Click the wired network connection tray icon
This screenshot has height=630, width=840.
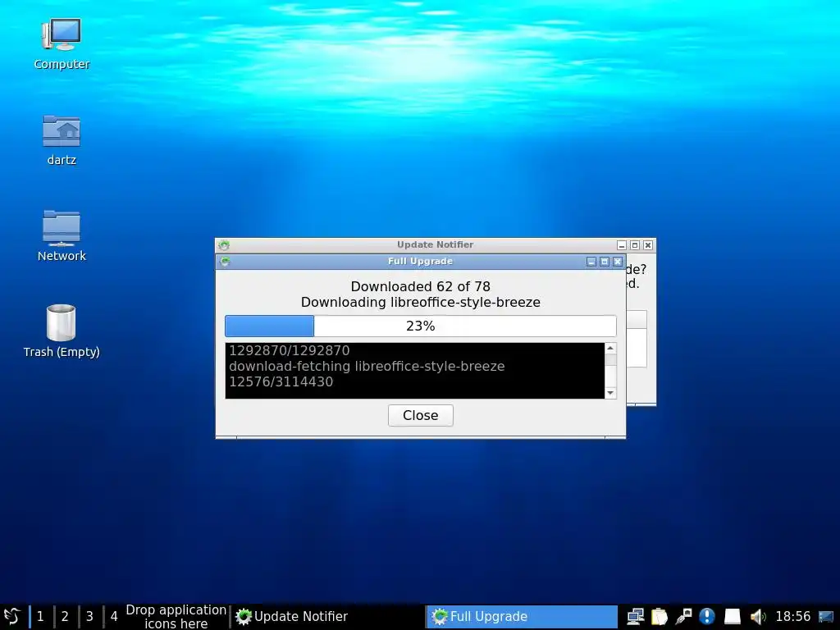point(683,617)
